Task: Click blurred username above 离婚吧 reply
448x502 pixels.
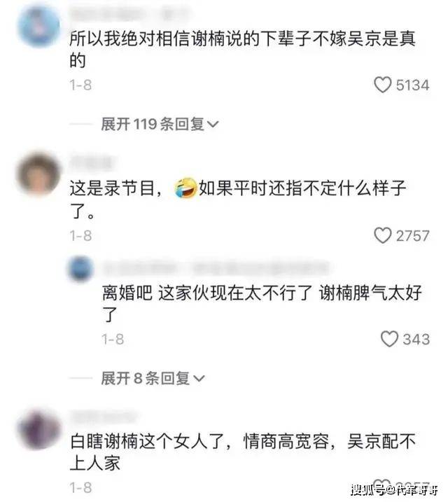Action: [x=214, y=267]
